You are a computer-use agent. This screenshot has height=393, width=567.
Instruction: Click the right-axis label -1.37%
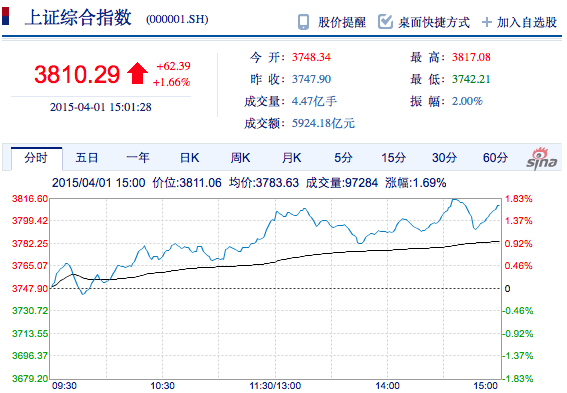click(517, 356)
